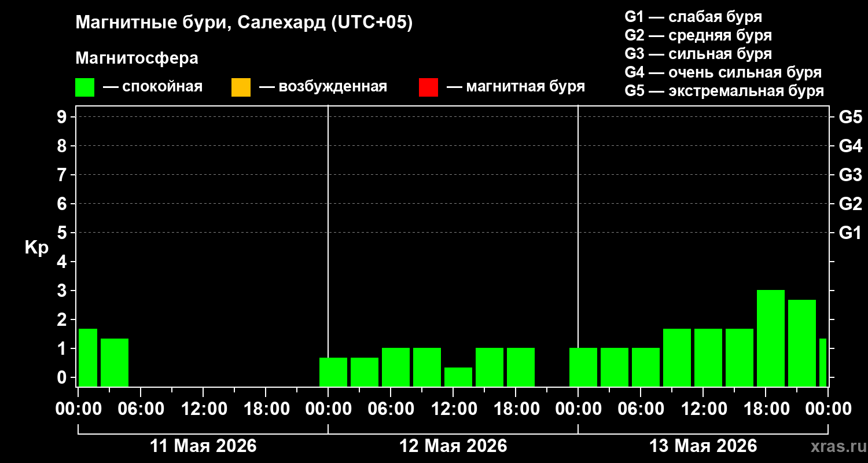868x463 pixels.
Task: Click the G3 label on right axis
Action: [850, 175]
